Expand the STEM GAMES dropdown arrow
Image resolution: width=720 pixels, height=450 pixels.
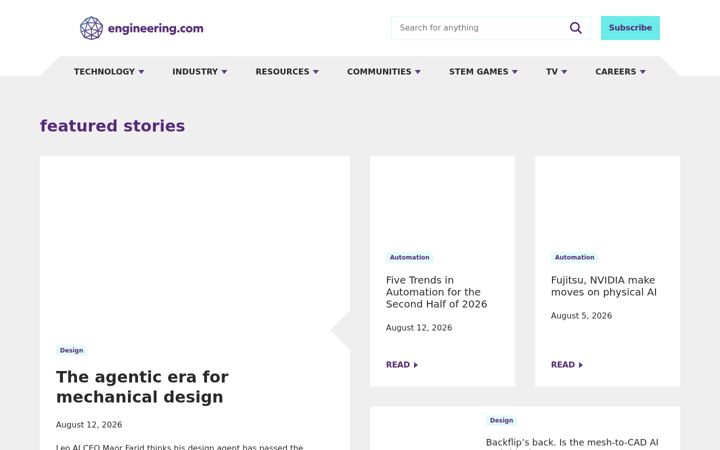[x=515, y=72]
